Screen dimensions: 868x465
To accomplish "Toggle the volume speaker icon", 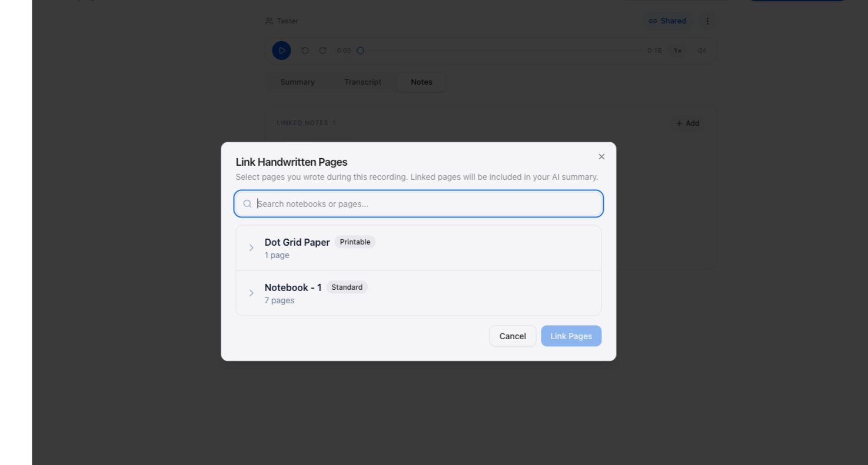I will pyautogui.click(x=701, y=51).
